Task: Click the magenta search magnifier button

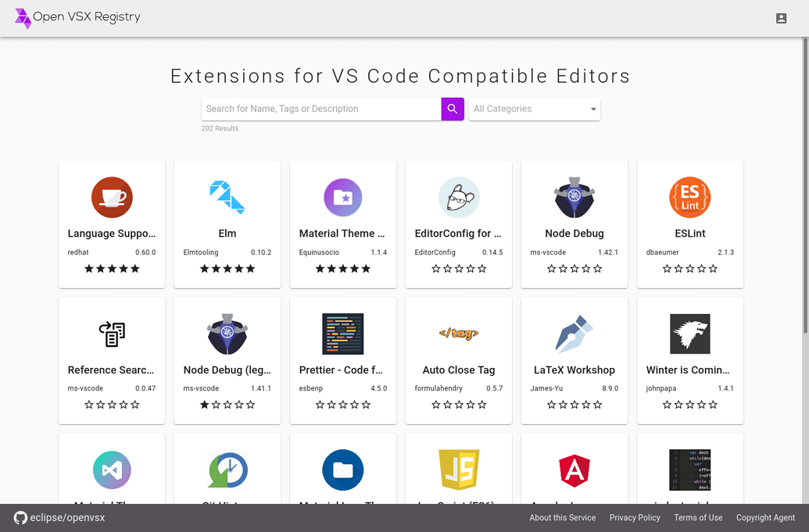Action: (x=452, y=109)
